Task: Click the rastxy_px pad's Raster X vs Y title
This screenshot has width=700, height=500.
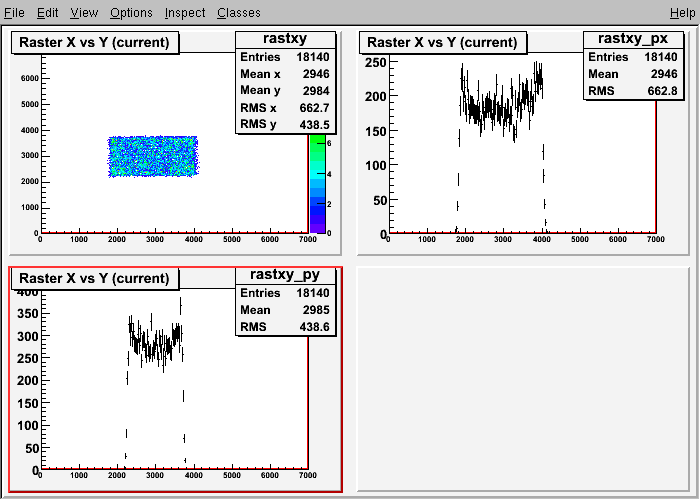Action: click(x=442, y=42)
